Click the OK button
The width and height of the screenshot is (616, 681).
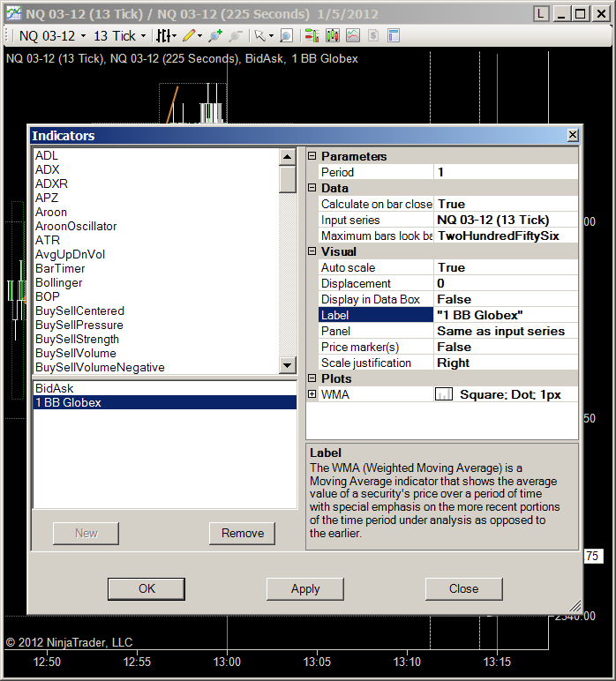146,588
